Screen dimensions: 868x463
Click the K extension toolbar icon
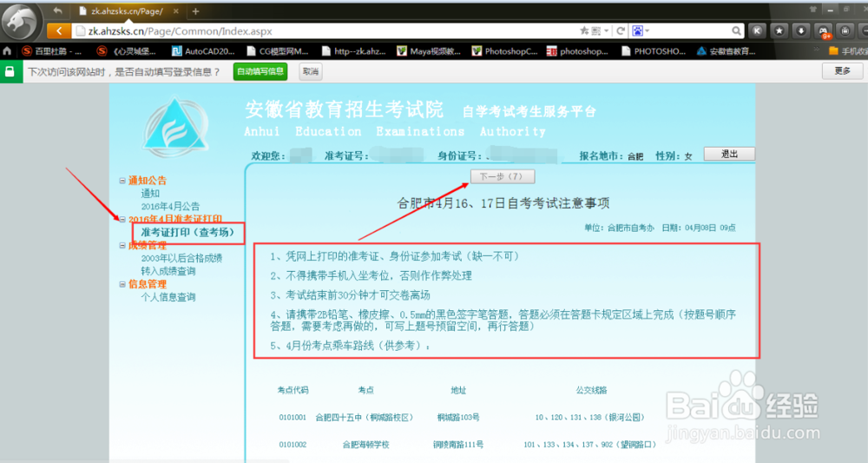[x=757, y=31]
